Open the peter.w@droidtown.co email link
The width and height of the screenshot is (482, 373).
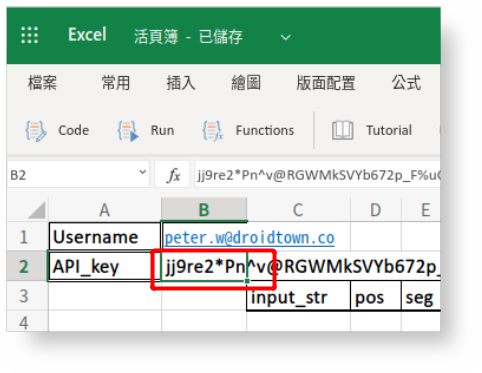click(x=250, y=238)
